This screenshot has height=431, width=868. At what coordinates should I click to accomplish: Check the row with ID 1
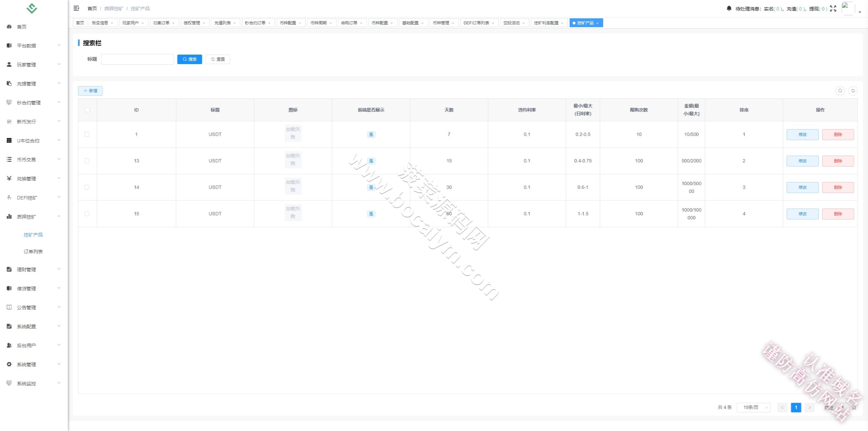coord(87,134)
